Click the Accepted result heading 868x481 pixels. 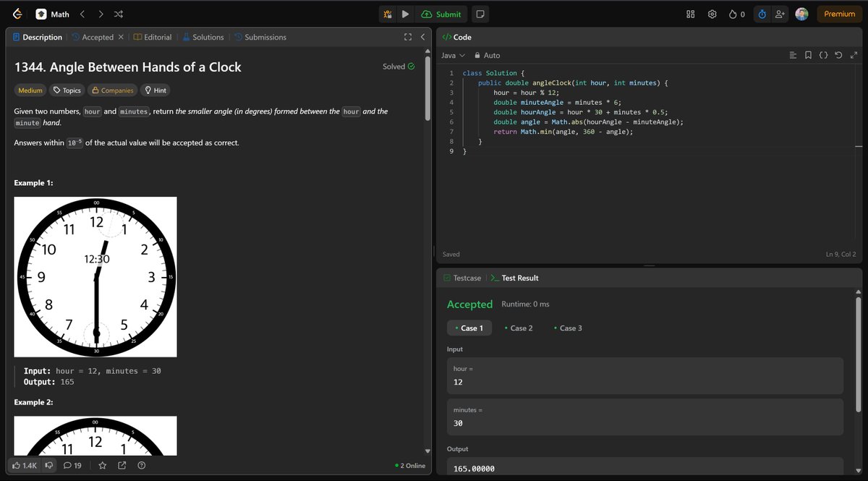(469, 305)
